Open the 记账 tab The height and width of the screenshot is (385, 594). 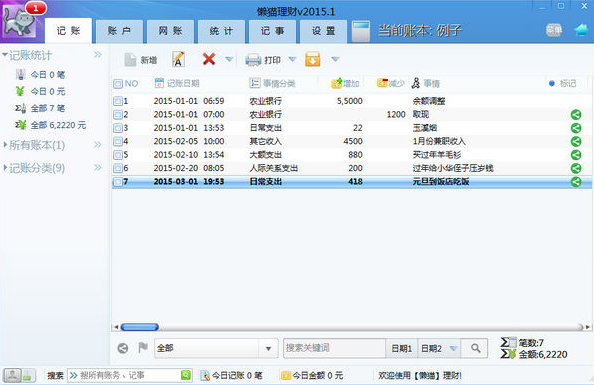[69, 31]
